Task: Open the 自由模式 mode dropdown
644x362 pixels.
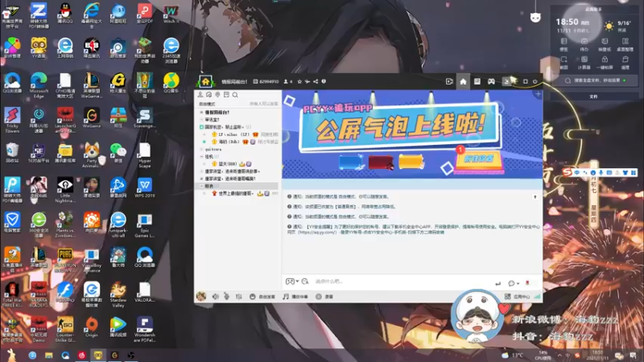Action: coord(208,104)
